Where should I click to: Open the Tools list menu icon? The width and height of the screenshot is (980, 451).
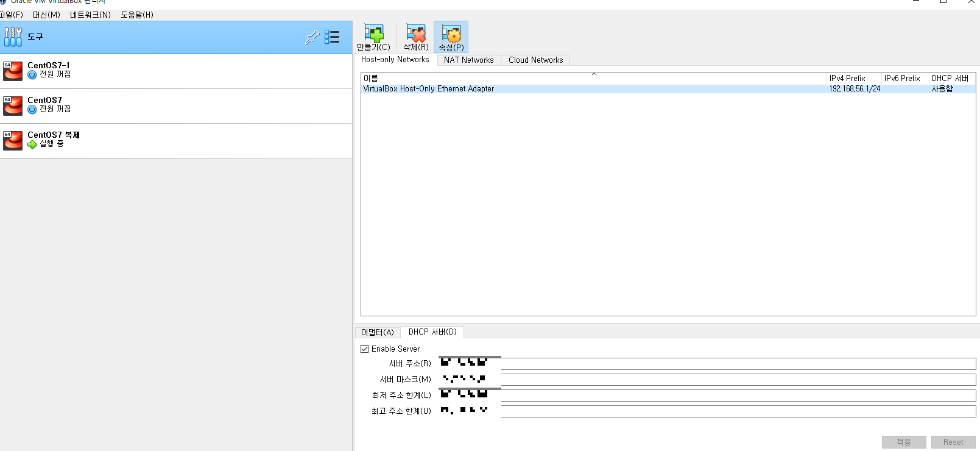click(332, 37)
